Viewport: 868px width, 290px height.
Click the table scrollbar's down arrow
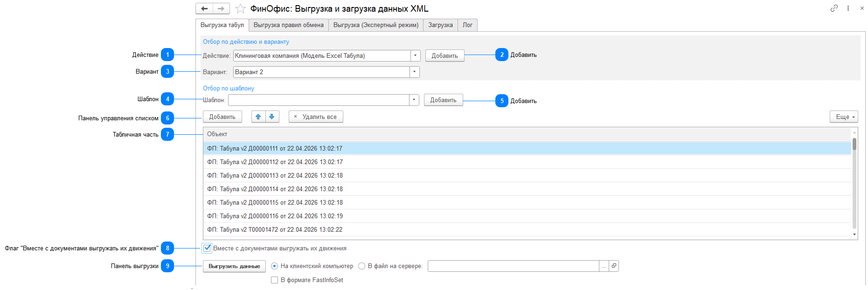[x=854, y=235]
